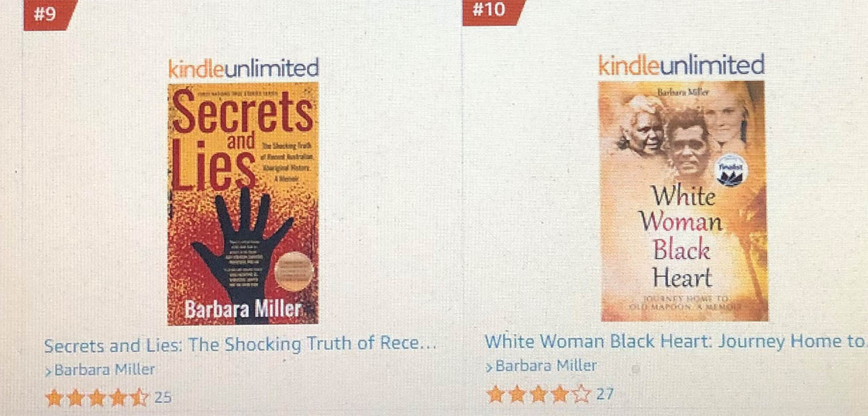Click chevron beside Barbara Miller under book #9
The image size is (868, 416).
pyautogui.click(x=49, y=371)
